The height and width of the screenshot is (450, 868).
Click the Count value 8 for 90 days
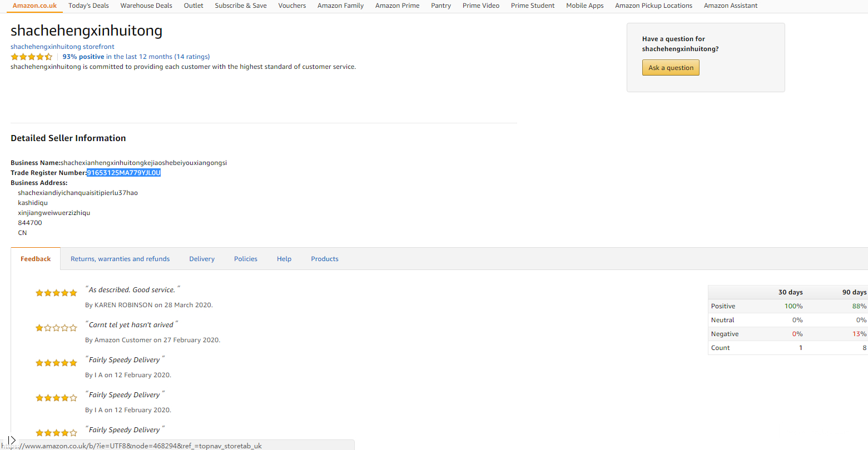coord(865,348)
